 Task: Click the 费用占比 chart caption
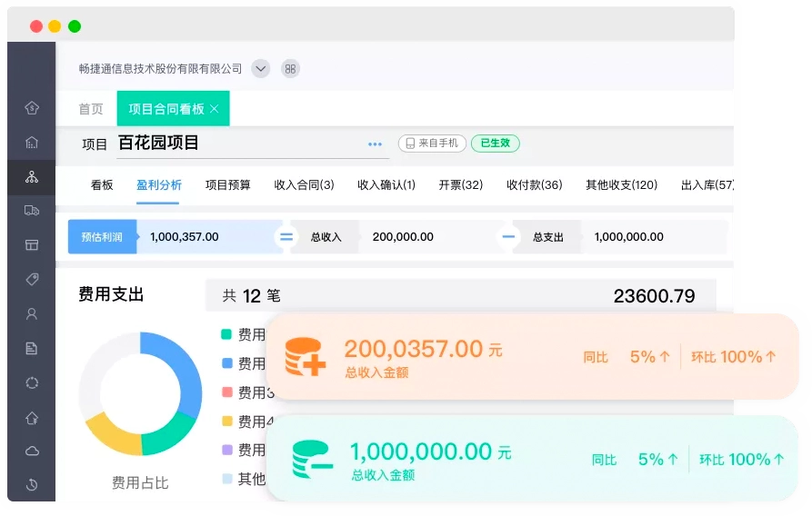tap(140, 483)
